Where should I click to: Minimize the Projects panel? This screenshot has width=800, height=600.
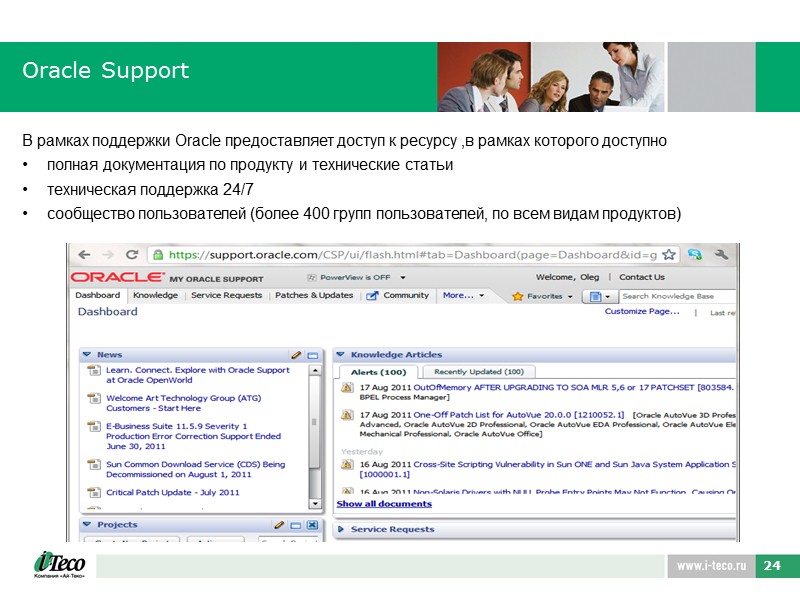click(295, 525)
